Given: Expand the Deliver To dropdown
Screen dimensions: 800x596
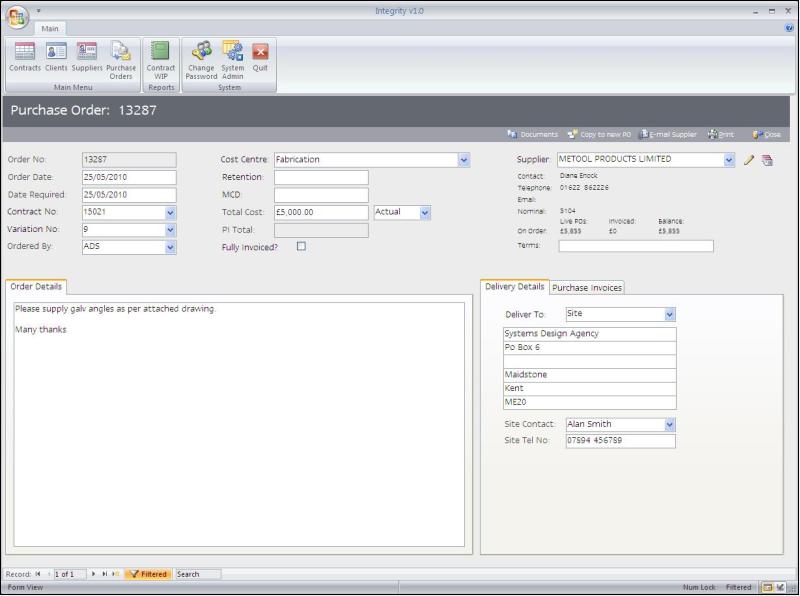Looking at the screenshot, I should click(670, 314).
